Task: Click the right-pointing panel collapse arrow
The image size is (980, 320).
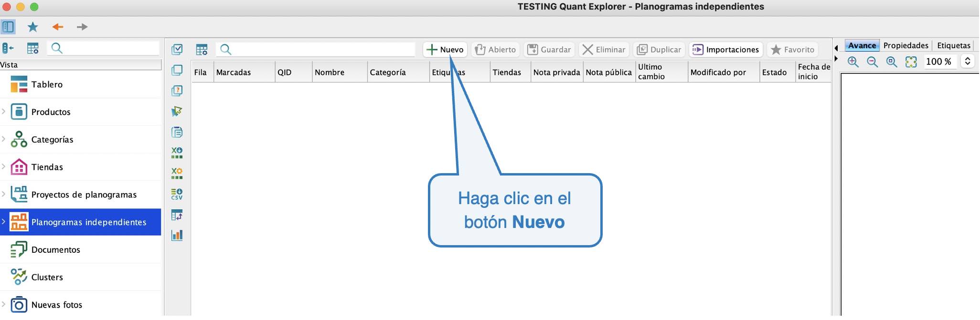Action: coord(836,59)
